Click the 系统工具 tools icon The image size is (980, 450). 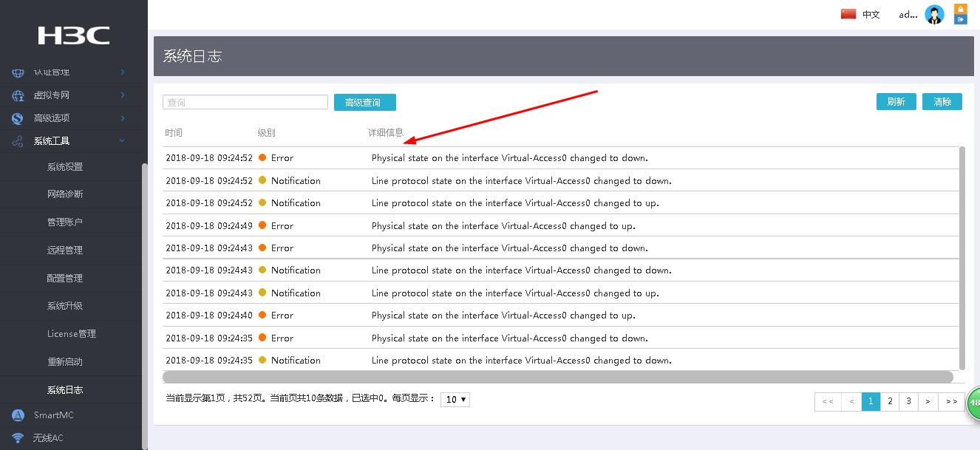(18, 141)
